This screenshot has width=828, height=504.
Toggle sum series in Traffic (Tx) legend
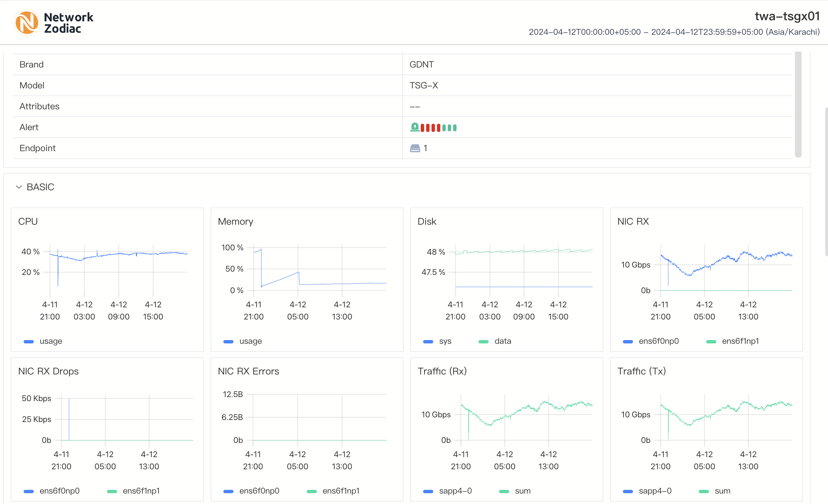click(722, 491)
